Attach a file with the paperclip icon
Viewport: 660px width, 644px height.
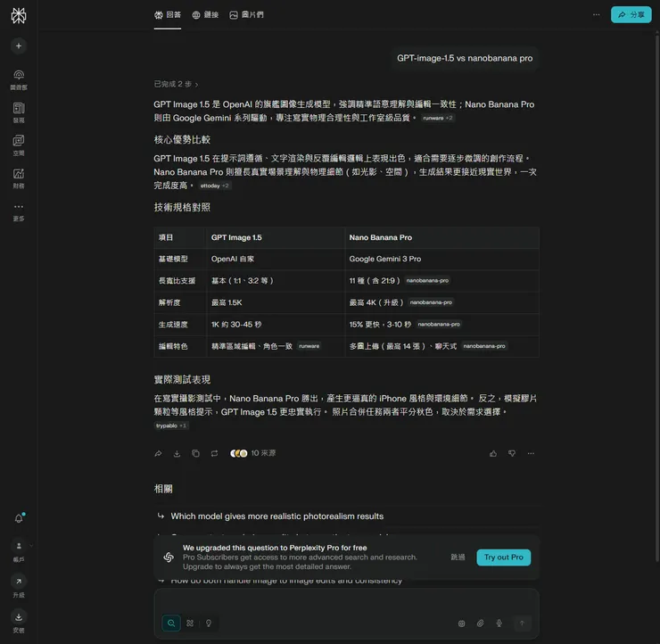tap(480, 623)
